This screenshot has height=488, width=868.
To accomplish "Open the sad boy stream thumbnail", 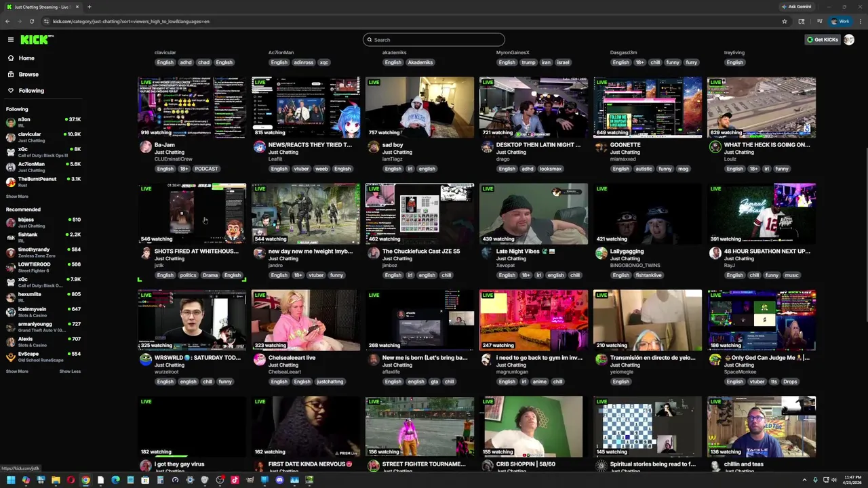I will [x=420, y=108].
